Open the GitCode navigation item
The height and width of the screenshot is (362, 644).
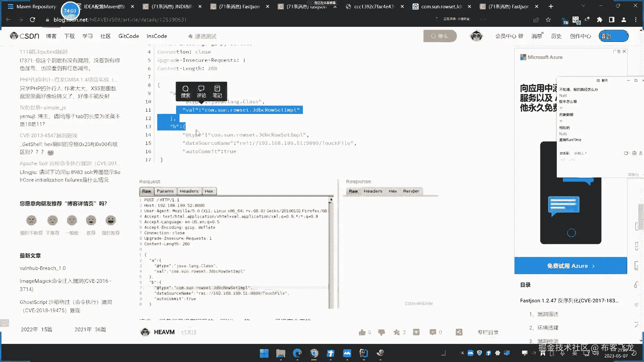(x=128, y=36)
